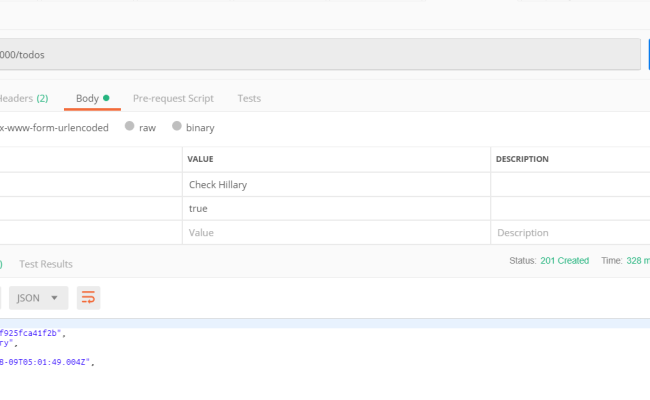Click the request URL field ending in /todos

click(x=320, y=54)
